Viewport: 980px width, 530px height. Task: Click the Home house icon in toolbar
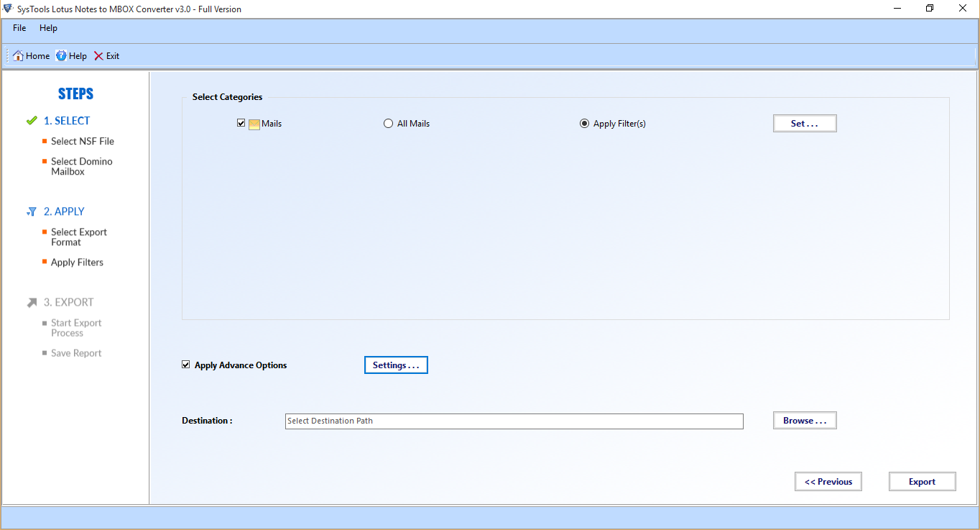(x=18, y=56)
